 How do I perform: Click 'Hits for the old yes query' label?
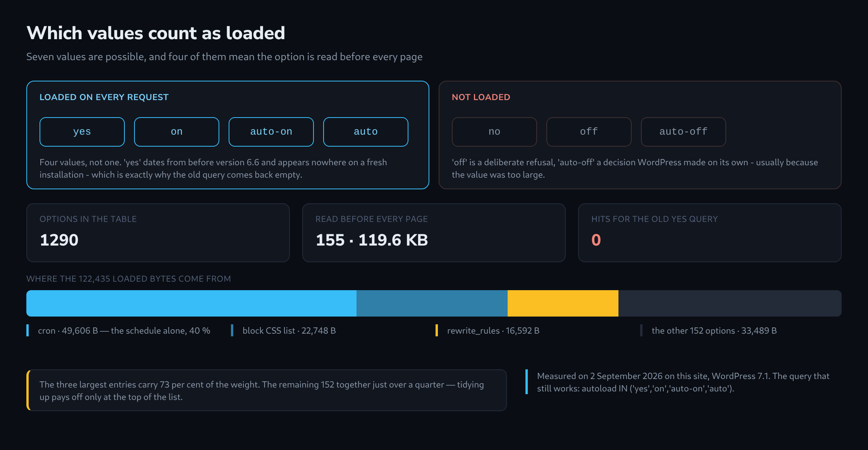654,219
